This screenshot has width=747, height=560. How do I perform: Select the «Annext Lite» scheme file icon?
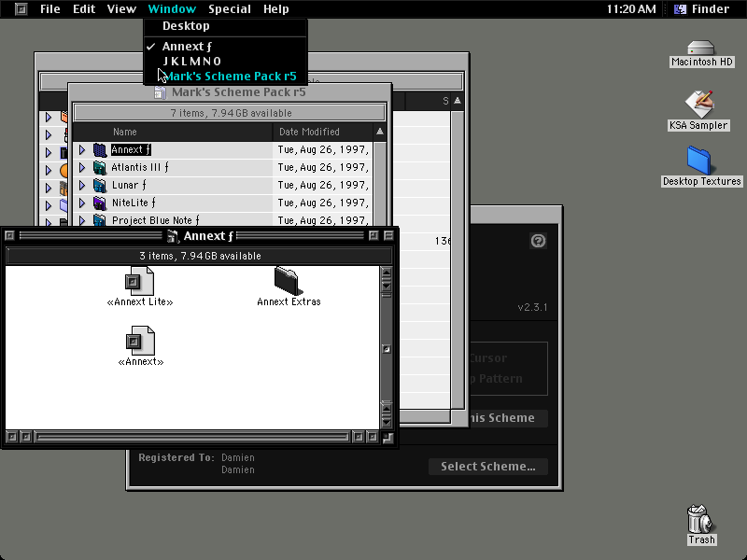(x=139, y=281)
